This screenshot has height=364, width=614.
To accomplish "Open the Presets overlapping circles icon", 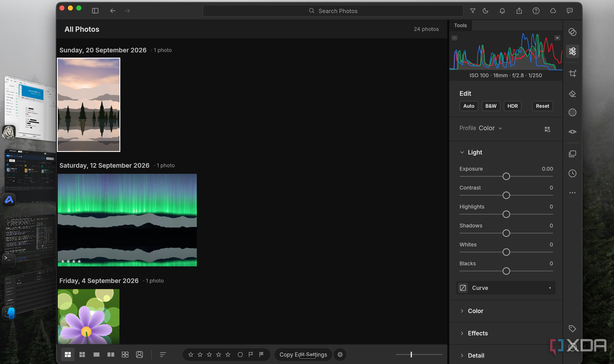I will pos(572,32).
